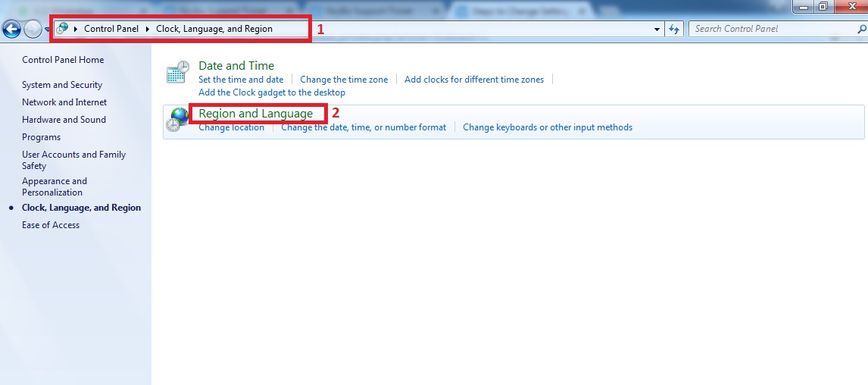Click the refresh icon beside address bar

(x=674, y=29)
